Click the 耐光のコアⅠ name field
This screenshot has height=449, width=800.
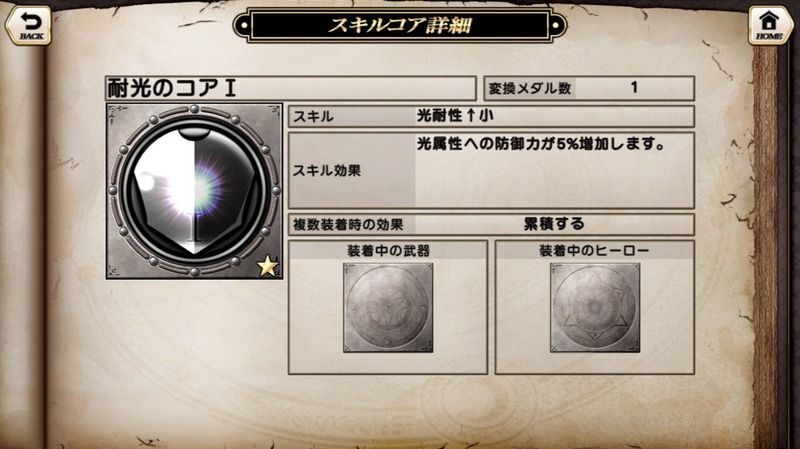(x=291, y=88)
